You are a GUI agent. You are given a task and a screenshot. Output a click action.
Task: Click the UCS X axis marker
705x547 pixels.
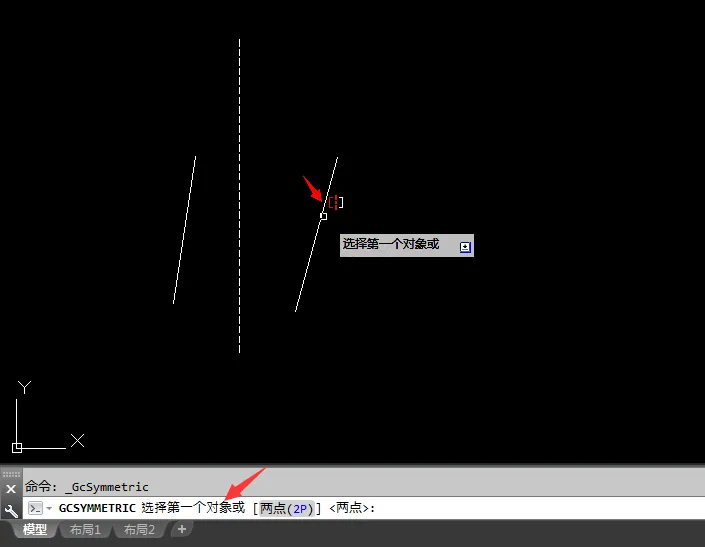coord(77,440)
